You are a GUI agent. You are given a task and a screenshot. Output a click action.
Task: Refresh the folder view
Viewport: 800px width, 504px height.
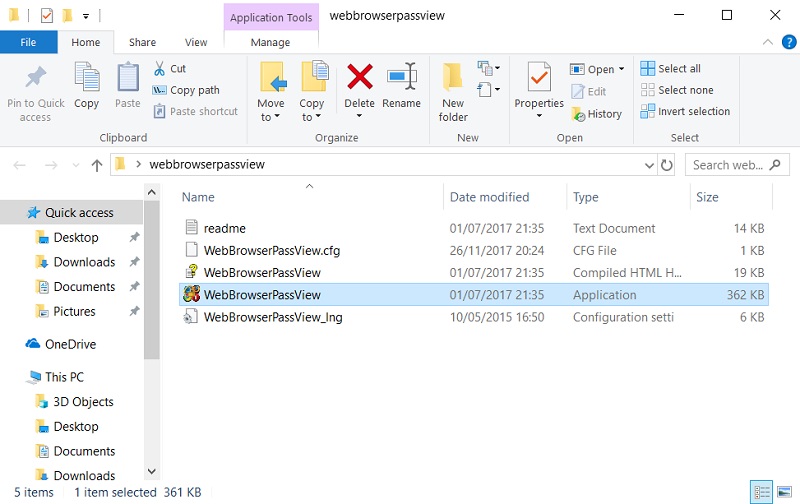coord(666,165)
